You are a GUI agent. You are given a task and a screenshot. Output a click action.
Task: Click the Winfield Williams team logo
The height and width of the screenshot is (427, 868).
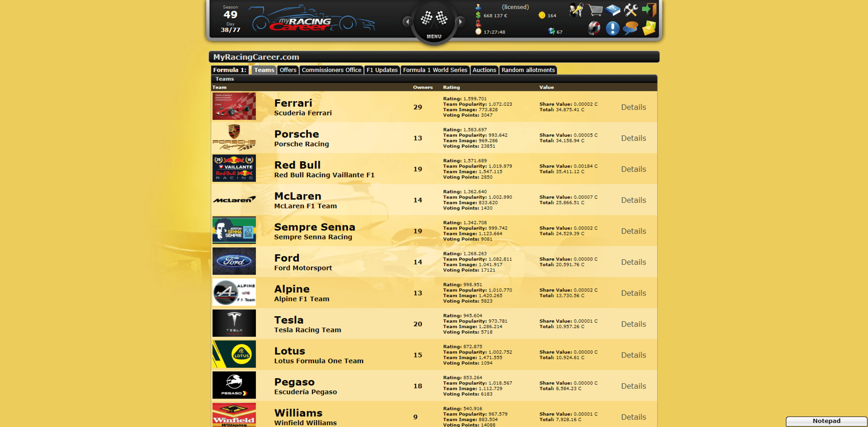click(234, 415)
